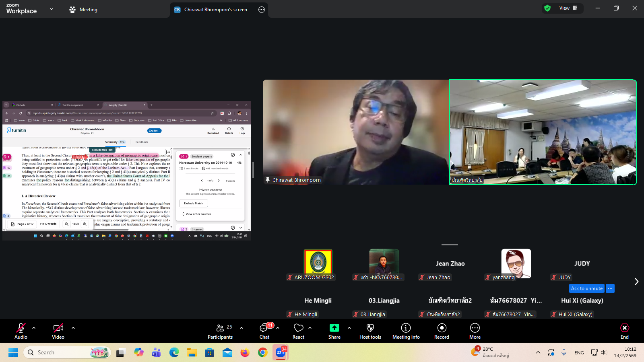Switch to the Meeting tab
Screen dimensions: 644x362
click(x=83, y=10)
